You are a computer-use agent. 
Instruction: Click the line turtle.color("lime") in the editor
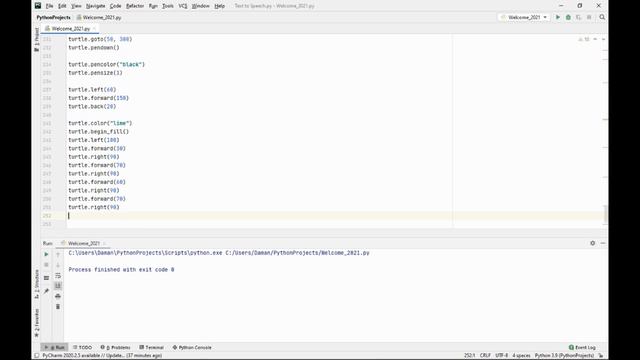click(x=100, y=123)
